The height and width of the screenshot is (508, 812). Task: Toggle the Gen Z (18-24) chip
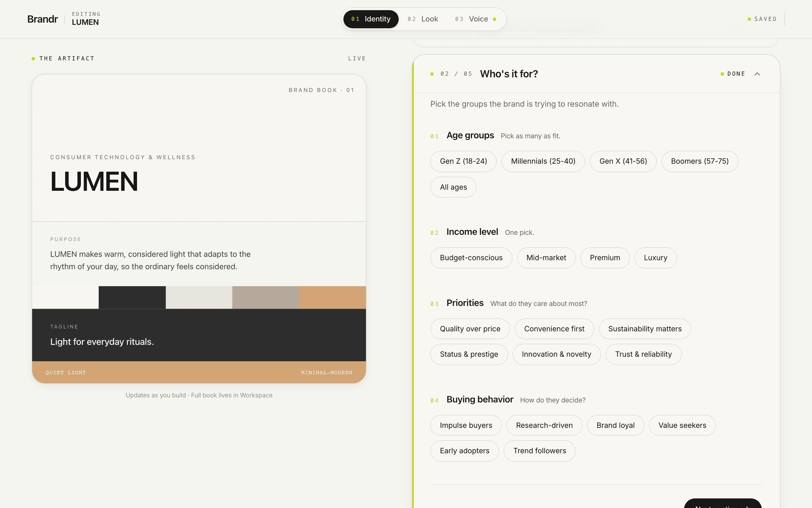pyautogui.click(x=464, y=161)
